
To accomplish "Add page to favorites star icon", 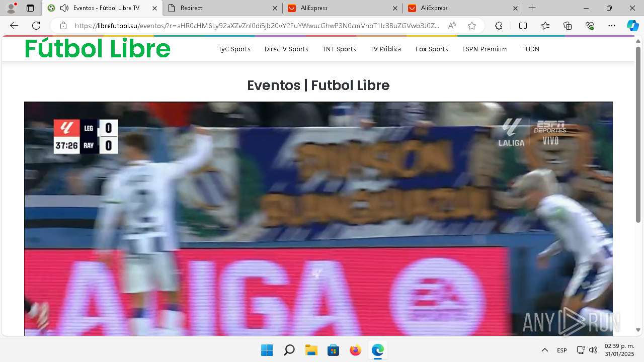I will [x=472, y=26].
